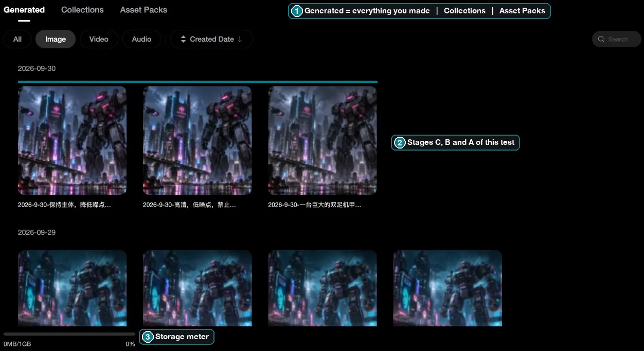
Task: Click the up-down sort icon beside Created Date
Action: coord(183,39)
